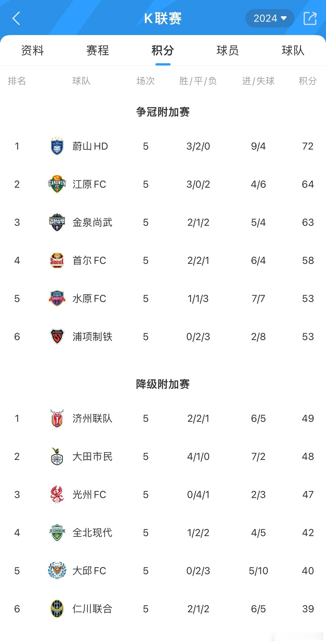Tap the 浦项制铁 shield logo
This screenshot has height=644, width=326.
[57, 336]
